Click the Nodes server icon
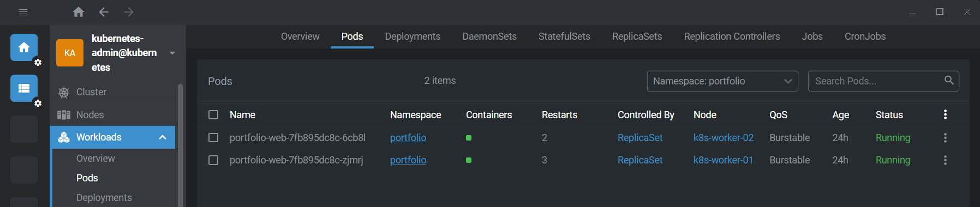 point(64,115)
